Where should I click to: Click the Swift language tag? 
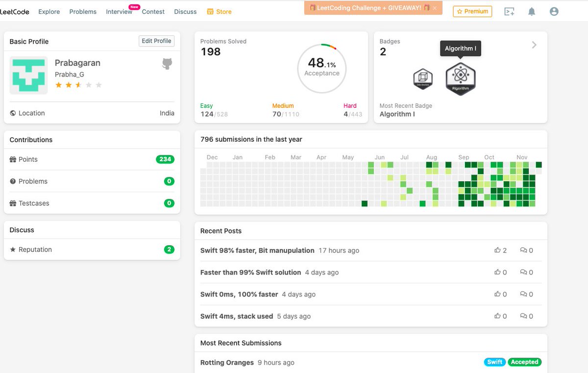pyautogui.click(x=495, y=362)
